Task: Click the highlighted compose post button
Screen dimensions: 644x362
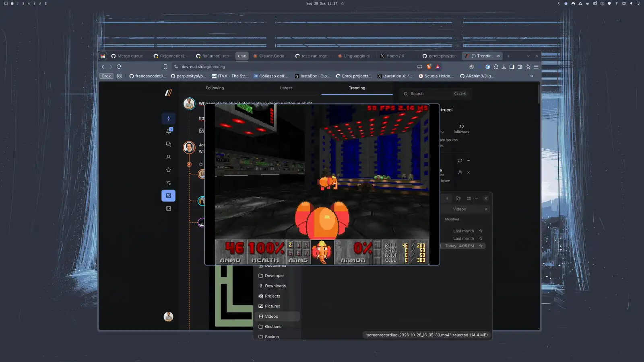Action: (x=168, y=195)
